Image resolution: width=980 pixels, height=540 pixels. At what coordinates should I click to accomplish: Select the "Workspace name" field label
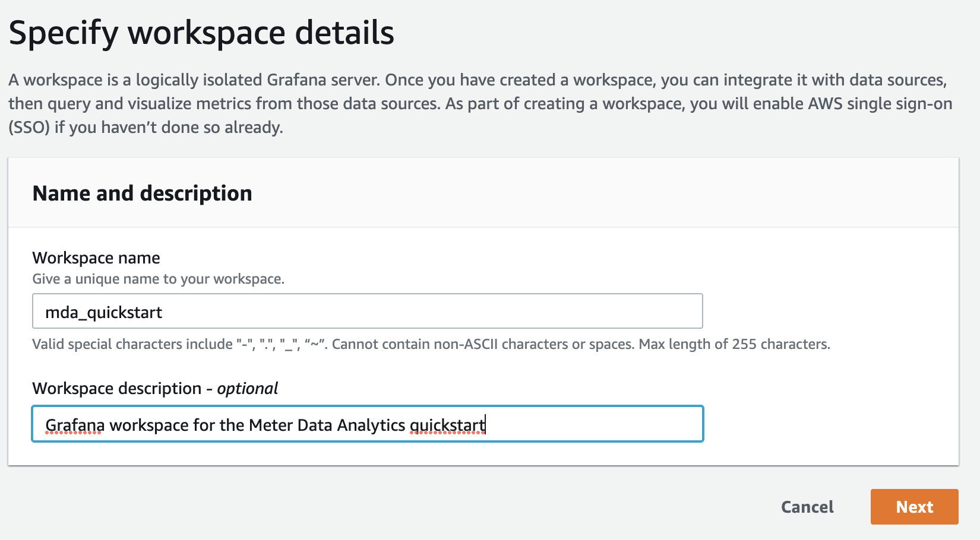pos(96,258)
